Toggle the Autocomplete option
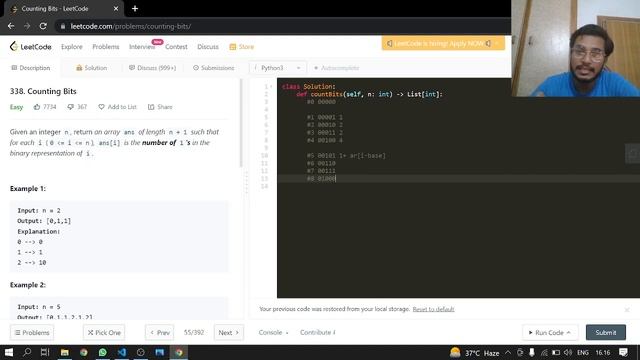Viewport: 640px width, 360px height. point(336,68)
